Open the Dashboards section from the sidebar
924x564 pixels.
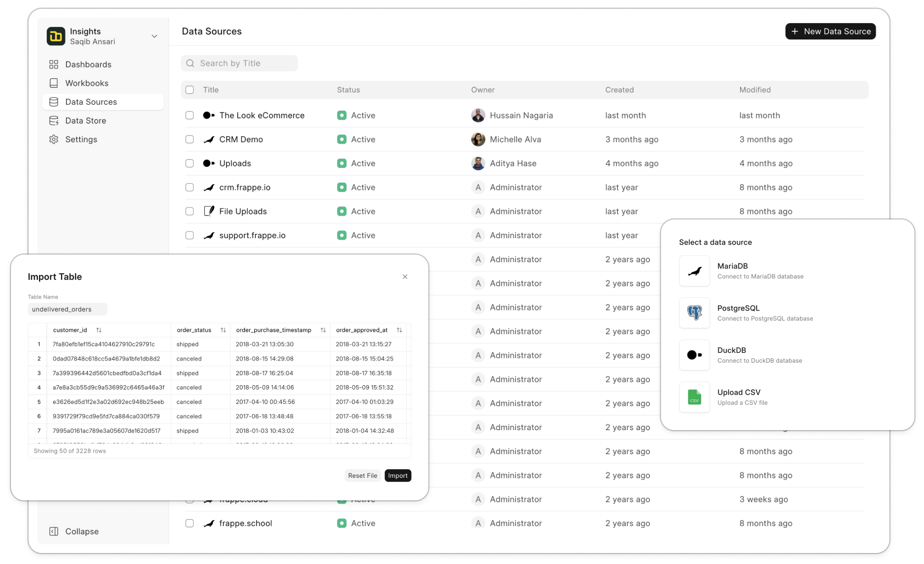click(87, 64)
